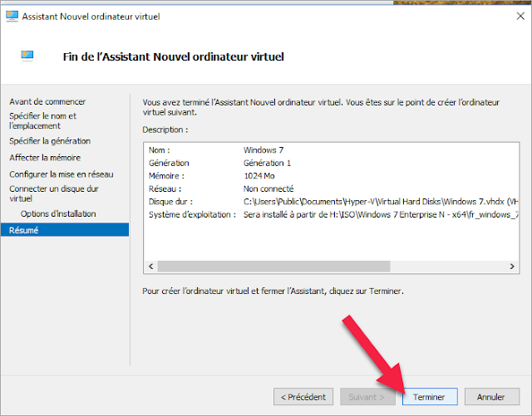Screen dimensions: 532x416
Task: Select Connecter un disque dur virtuel step
Action: tap(54, 193)
